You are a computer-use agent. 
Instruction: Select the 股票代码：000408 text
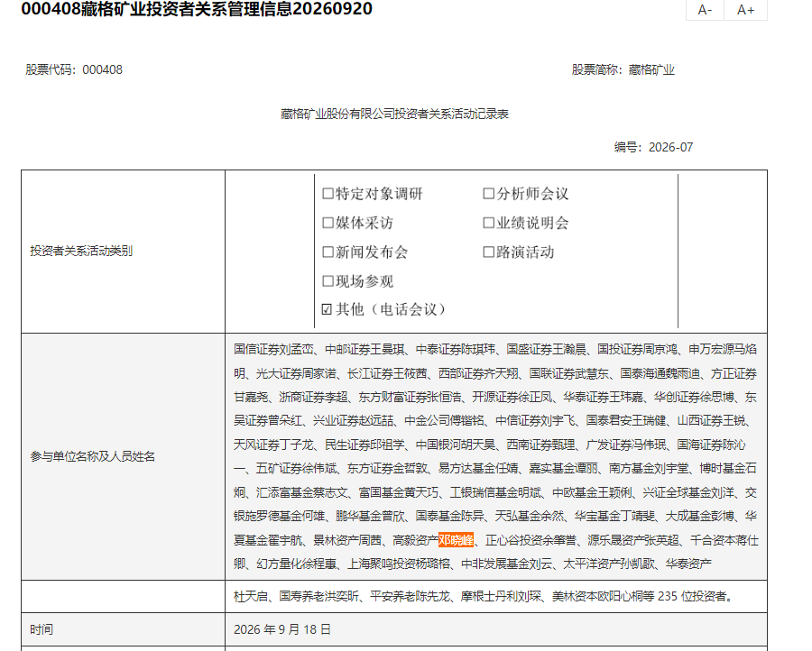tap(74, 69)
